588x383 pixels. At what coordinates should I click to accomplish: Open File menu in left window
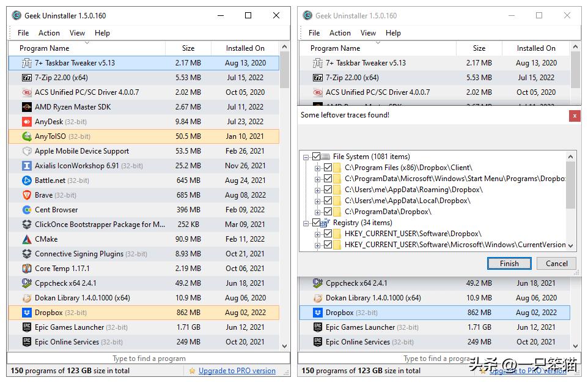pos(23,33)
